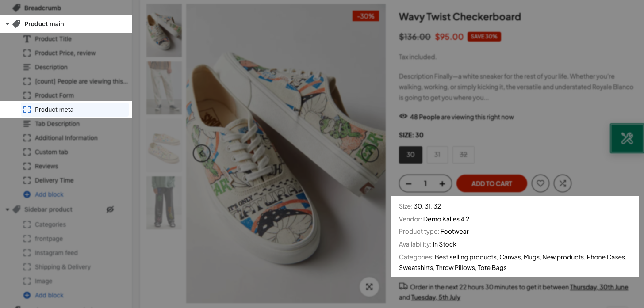Toggle Sidebar product visibility eye icon
This screenshot has height=308, width=644.
click(110, 209)
